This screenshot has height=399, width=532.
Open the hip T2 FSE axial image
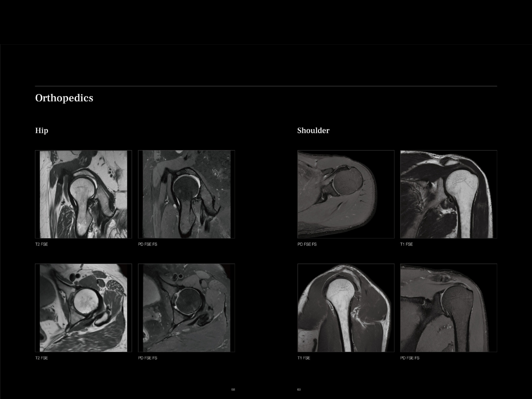pyautogui.click(x=83, y=308)
